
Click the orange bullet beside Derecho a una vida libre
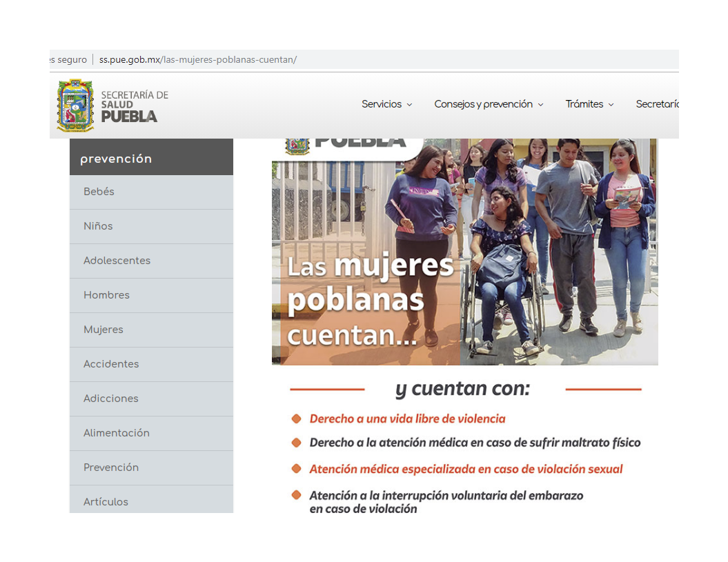pyautogui.click(x=297, y=419)
